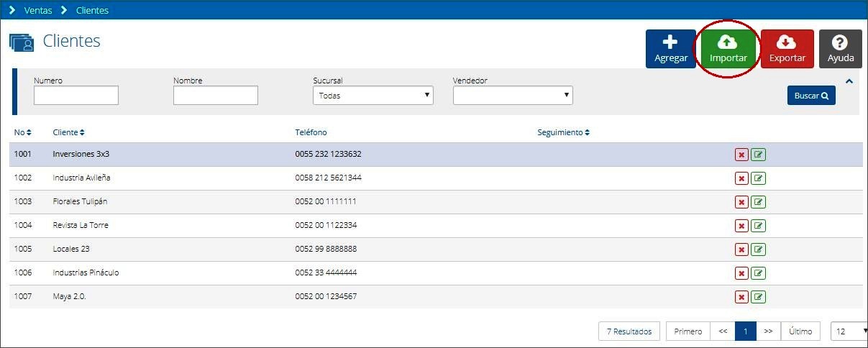Select the Florales Tulipán client name
The height and width of the screenshot is (348, 868).
point(80,201)
